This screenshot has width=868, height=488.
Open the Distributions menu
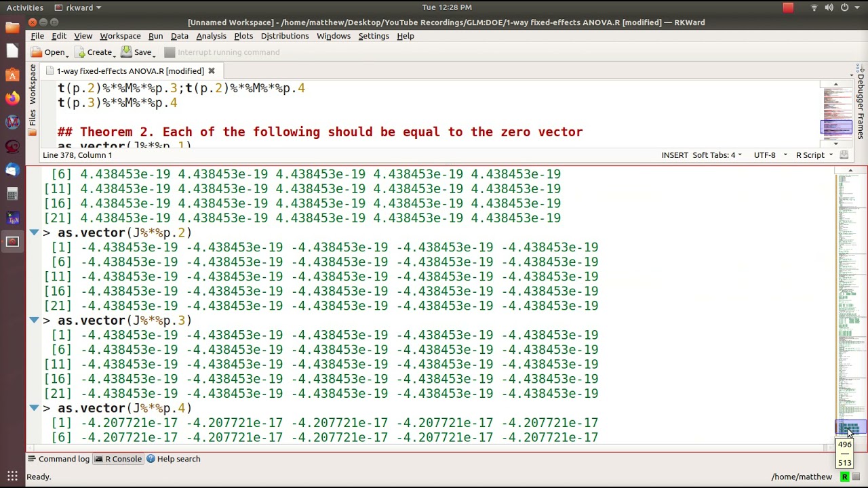pos(284,36)
